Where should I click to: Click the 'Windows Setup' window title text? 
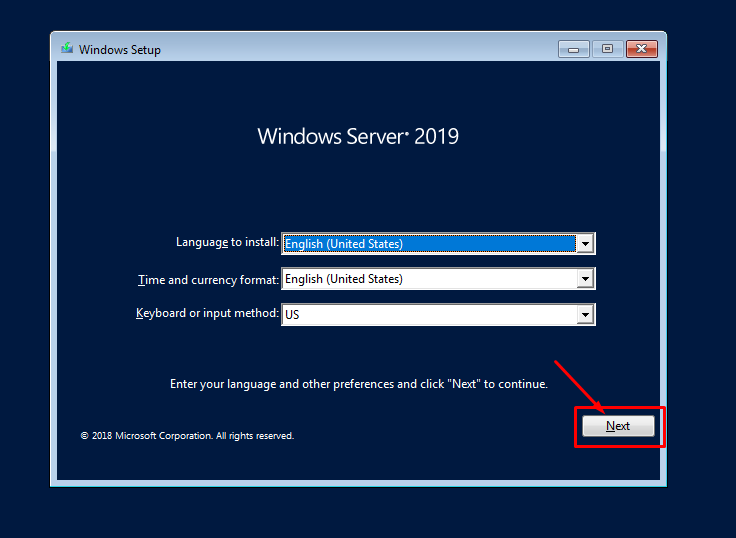[x=120, y=50]
